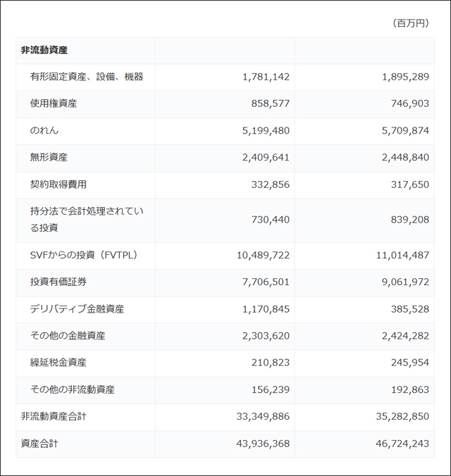Click the 使用権資産 row label
451x476 pixels.
pos(54,104)
